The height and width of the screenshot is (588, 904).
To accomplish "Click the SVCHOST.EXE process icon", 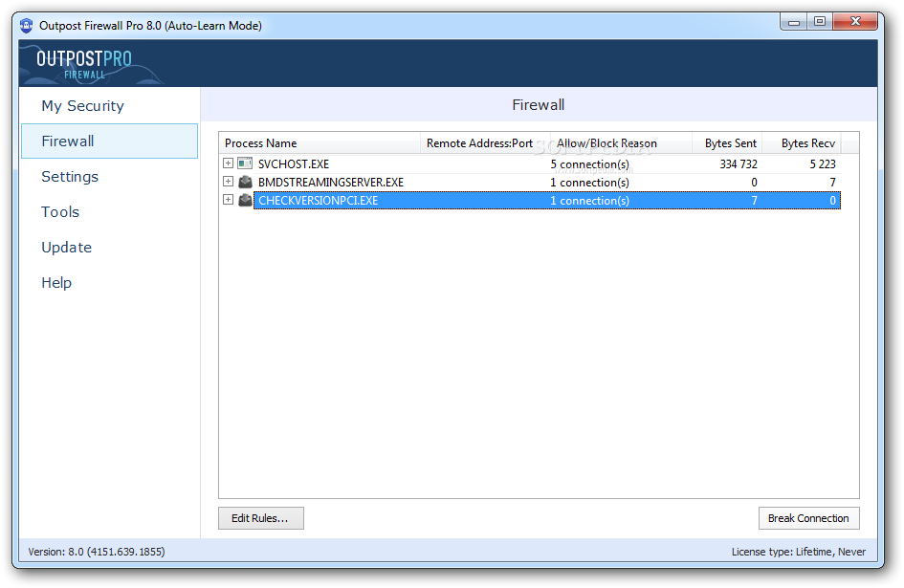I will click(x=243, y=163).
